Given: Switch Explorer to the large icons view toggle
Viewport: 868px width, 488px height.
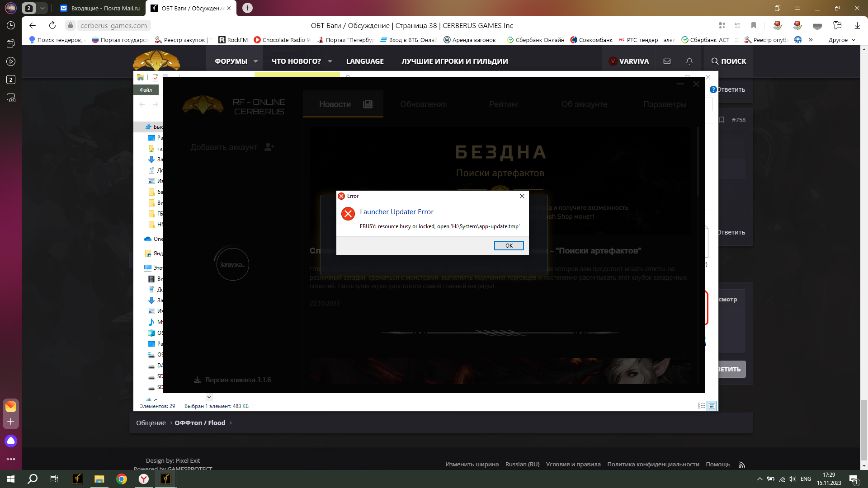Looking at the screenshot, I should coord(712,406).
